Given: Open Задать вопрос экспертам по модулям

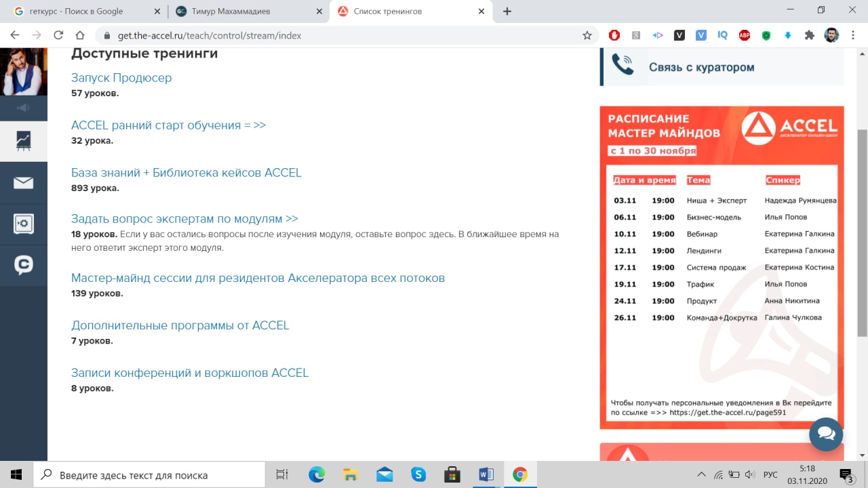Looking at the screenshot, I should pos(184,219).
